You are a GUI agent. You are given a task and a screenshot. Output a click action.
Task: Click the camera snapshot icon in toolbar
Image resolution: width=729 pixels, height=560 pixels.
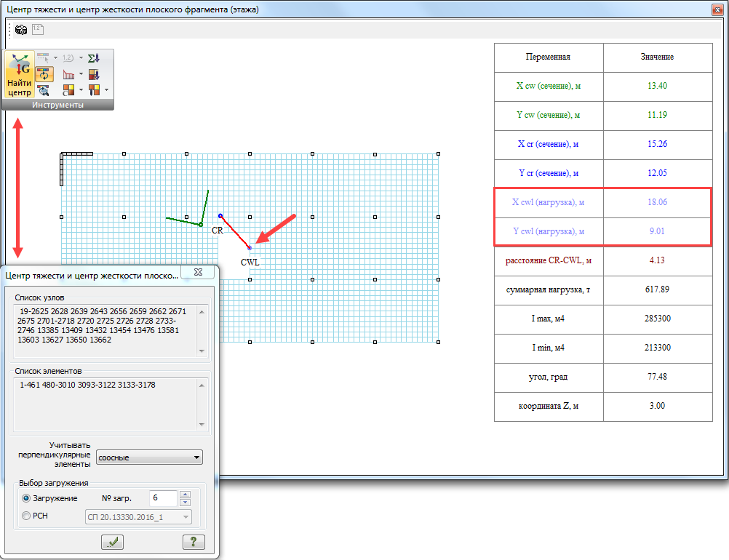pyautogui.click(x=21, y=30)
